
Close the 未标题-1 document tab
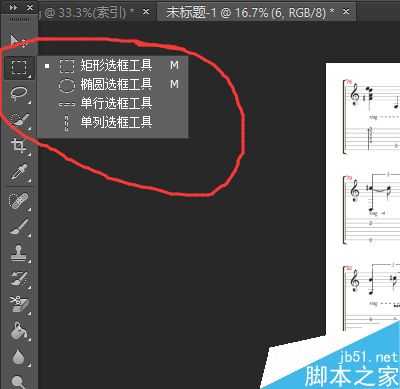click(x=347, y=12)
